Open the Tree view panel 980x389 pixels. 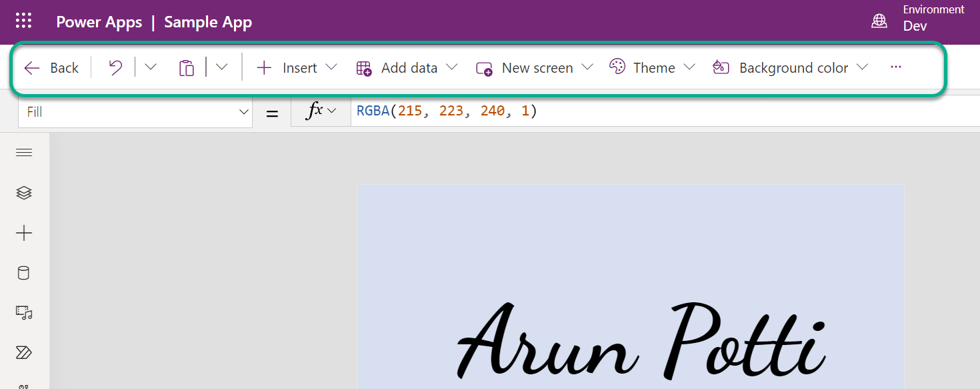coord(24,193)
